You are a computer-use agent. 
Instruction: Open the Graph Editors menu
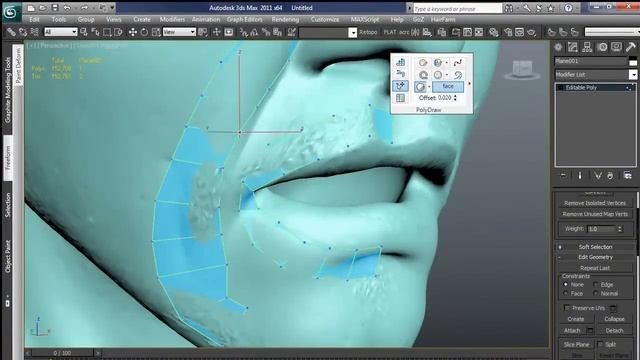click(244, 20)
